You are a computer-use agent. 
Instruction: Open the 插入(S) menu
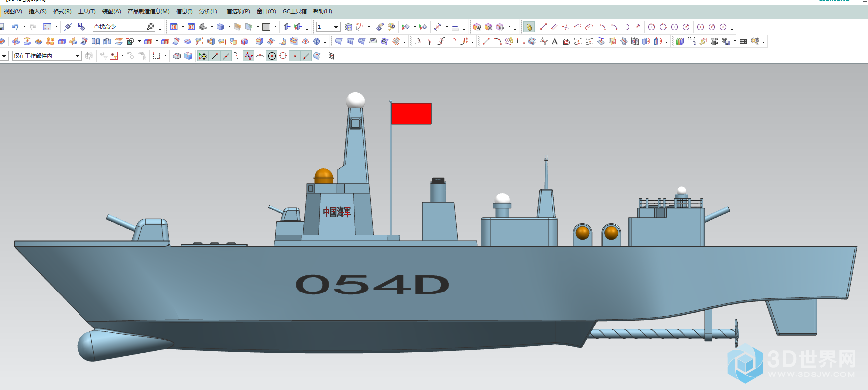pos(38,11)
